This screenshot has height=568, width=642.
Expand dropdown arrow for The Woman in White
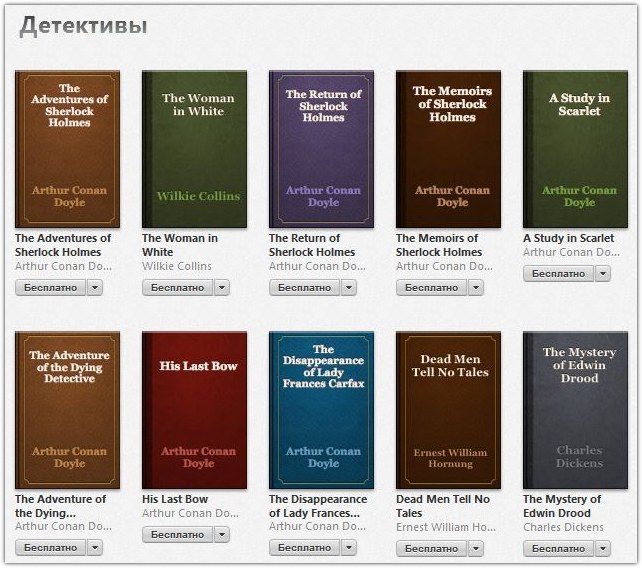[222, 287]
